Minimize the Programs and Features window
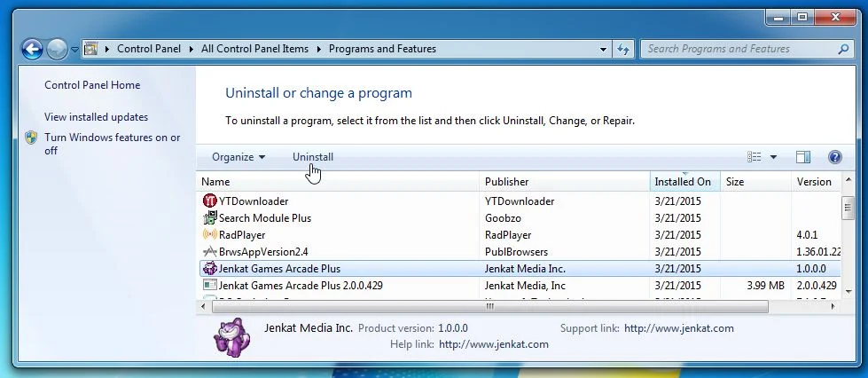The height and width of the screenshot is (378, 868). click(778, 18)
